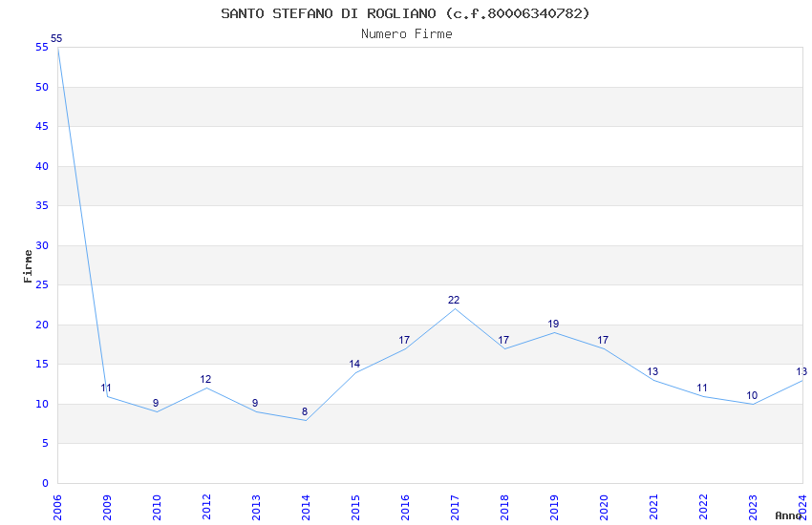812x525 pixels.
Task: Click y-axis tick value 25
Action: point(42,285)
